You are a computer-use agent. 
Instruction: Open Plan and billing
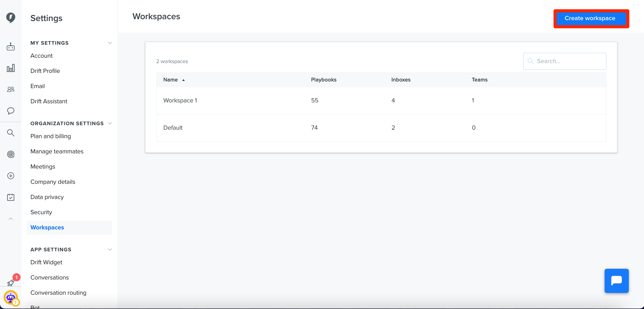[x=51, y=136]
